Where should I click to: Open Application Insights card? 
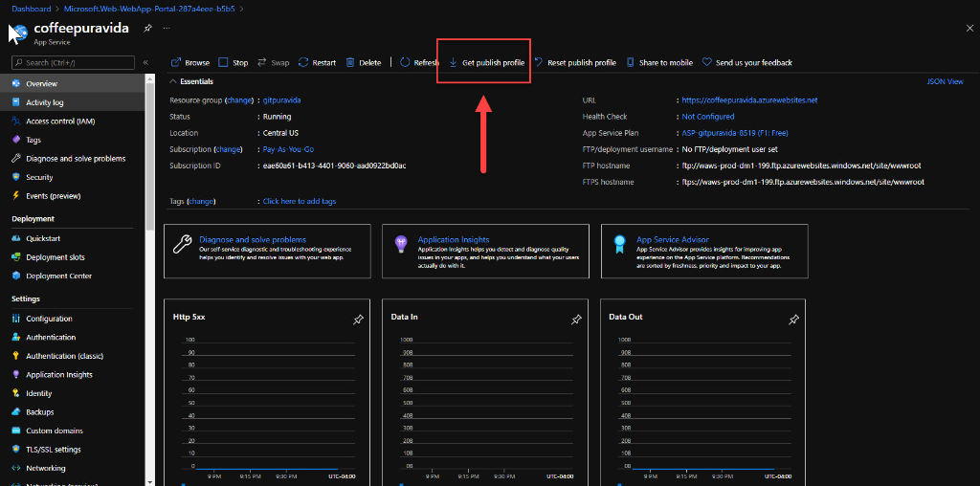click(x=485, y=251)
